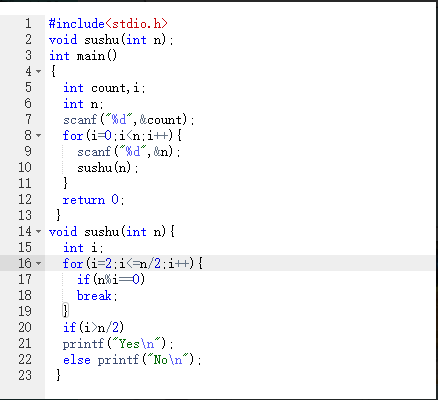This screenshot has height=400, width=438.
Task: Click the 'int i;' declaration on line 15
Action: click(83, 248)
